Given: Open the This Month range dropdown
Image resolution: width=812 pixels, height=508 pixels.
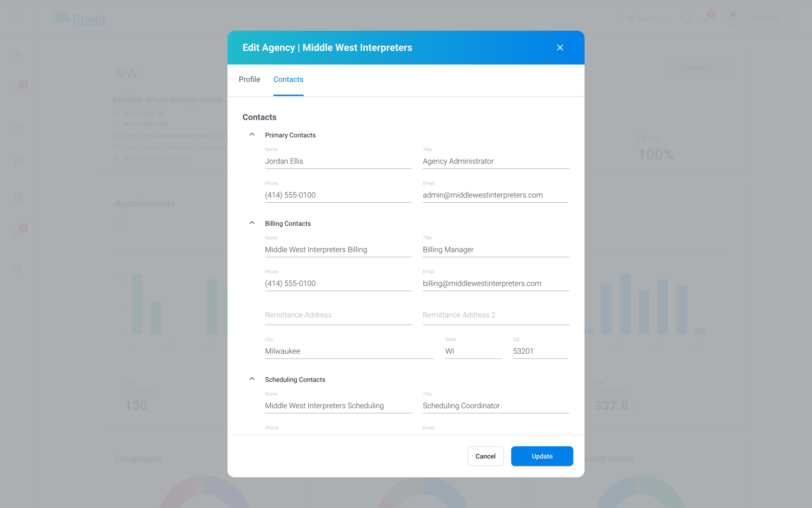Looking at the screenshot, I should pos(699,67).
